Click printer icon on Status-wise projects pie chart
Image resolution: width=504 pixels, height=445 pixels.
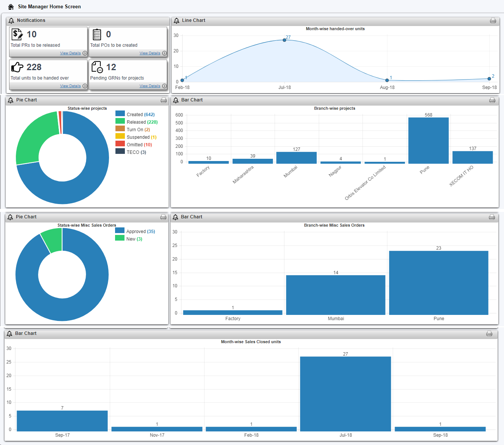pos(164,100)
